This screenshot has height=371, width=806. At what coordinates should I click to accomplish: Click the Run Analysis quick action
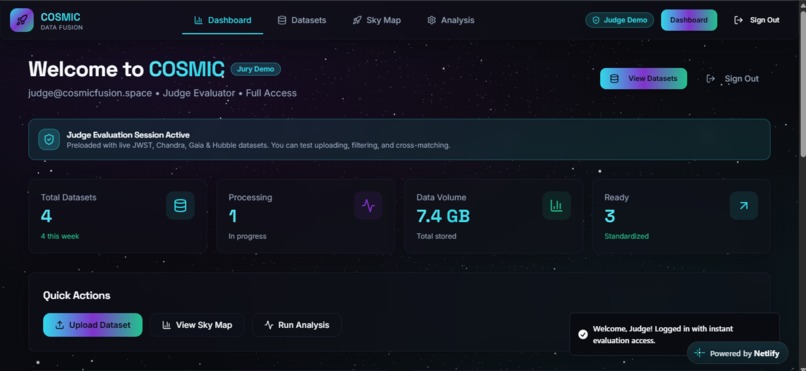pos(297,325)
